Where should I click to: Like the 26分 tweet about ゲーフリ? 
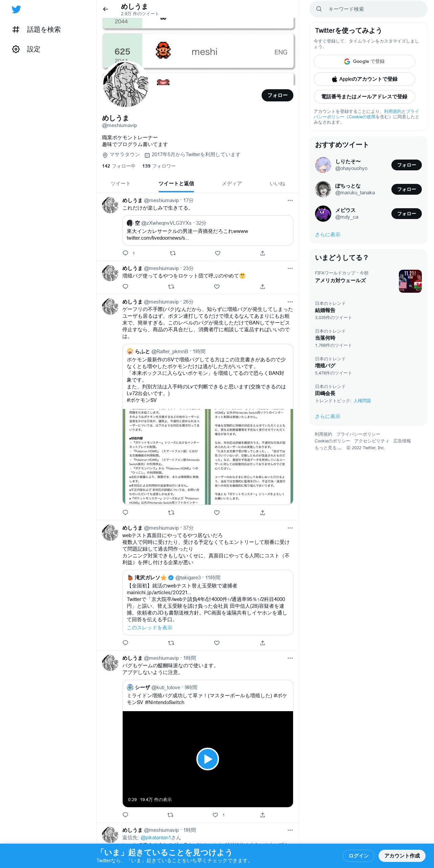[217, 513]
